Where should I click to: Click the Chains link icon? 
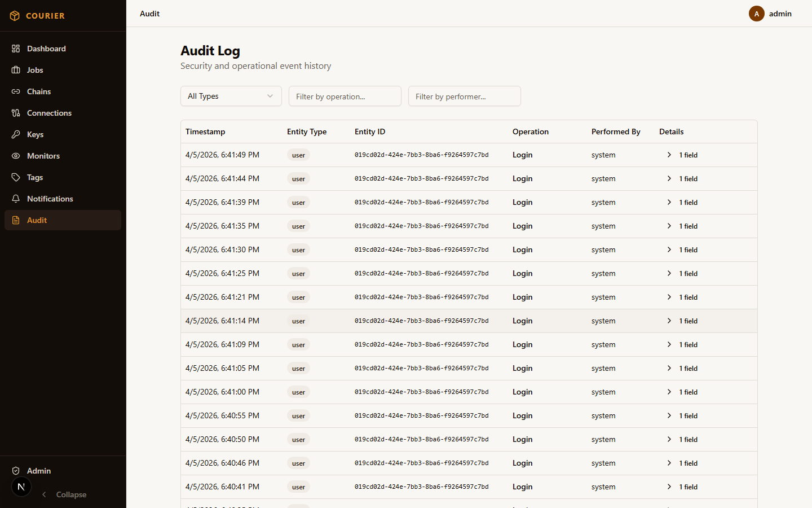(x=15, y=91)
